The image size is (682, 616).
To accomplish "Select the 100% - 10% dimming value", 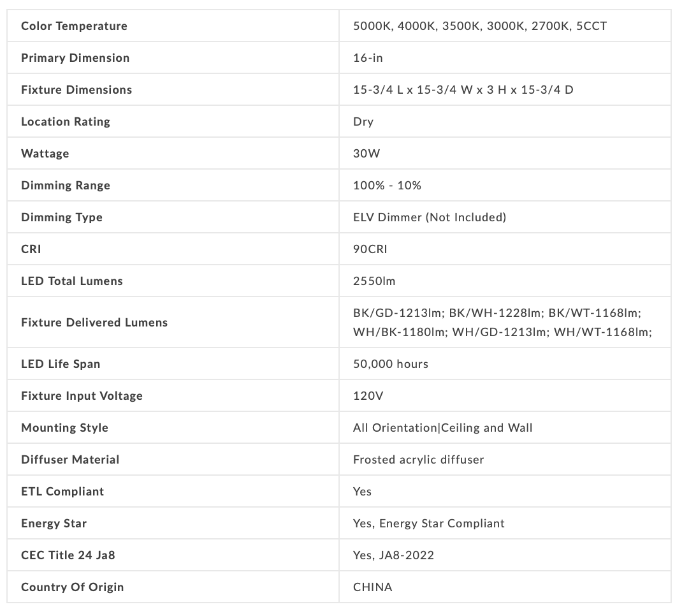I will coord(387,186).
